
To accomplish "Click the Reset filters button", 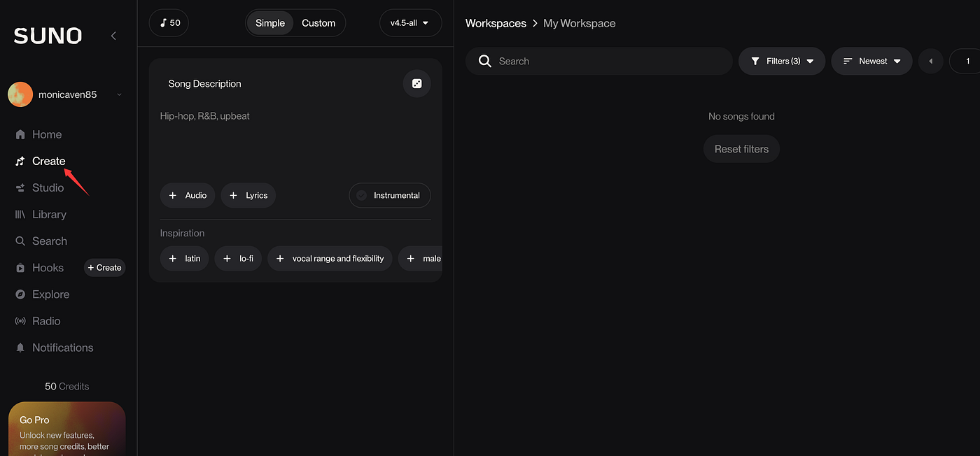I will point(741,149).
